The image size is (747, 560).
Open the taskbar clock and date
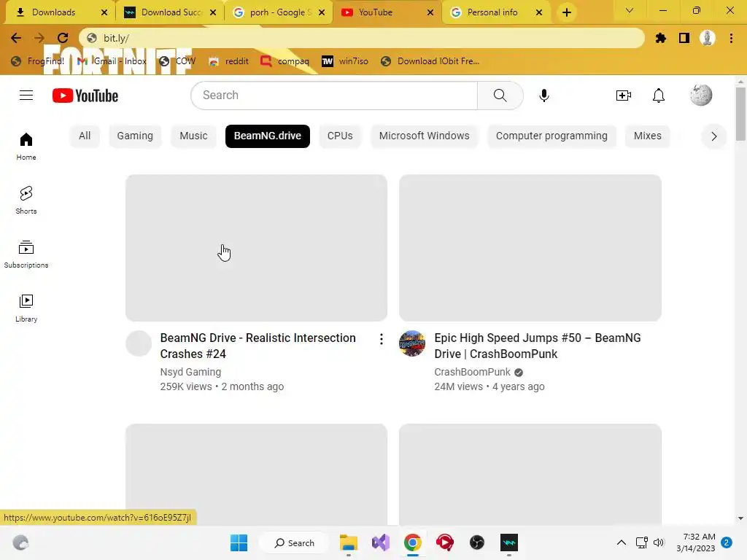(695, 542)
